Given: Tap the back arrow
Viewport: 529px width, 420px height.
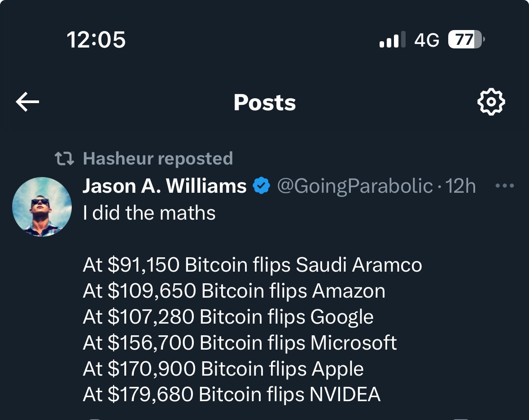Looking at the screenshot, I should (27, 103).
